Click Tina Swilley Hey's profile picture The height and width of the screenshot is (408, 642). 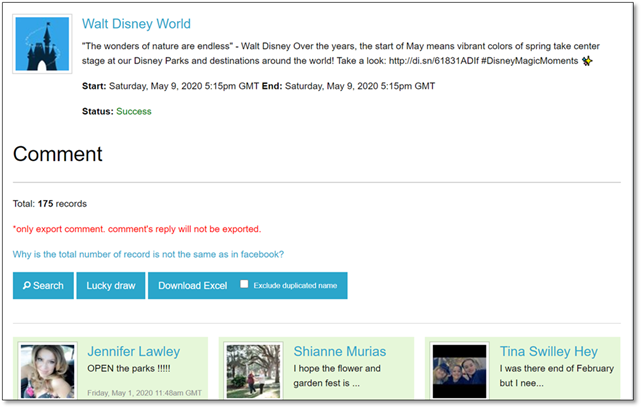pos(459,370)
